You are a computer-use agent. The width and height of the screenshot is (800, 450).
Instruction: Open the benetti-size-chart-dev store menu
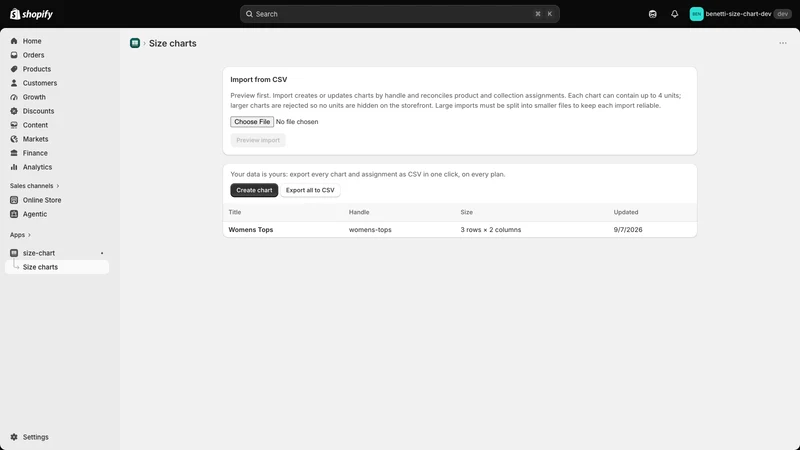pyautogui.click(x=740, y=14)
